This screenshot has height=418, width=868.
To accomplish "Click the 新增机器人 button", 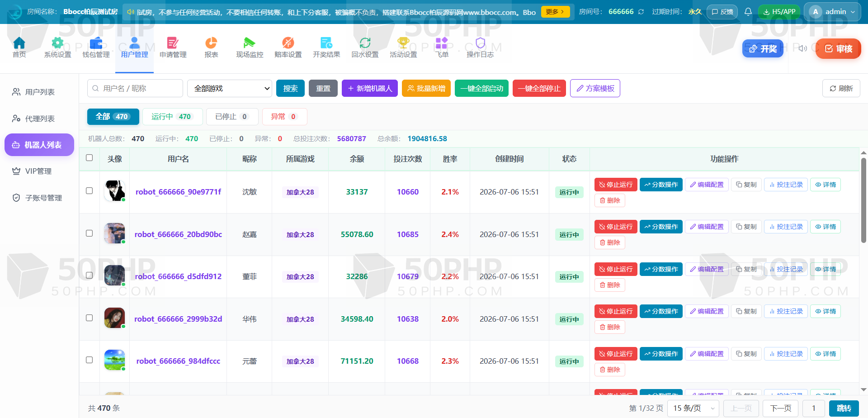I will (x=370, y=88).
